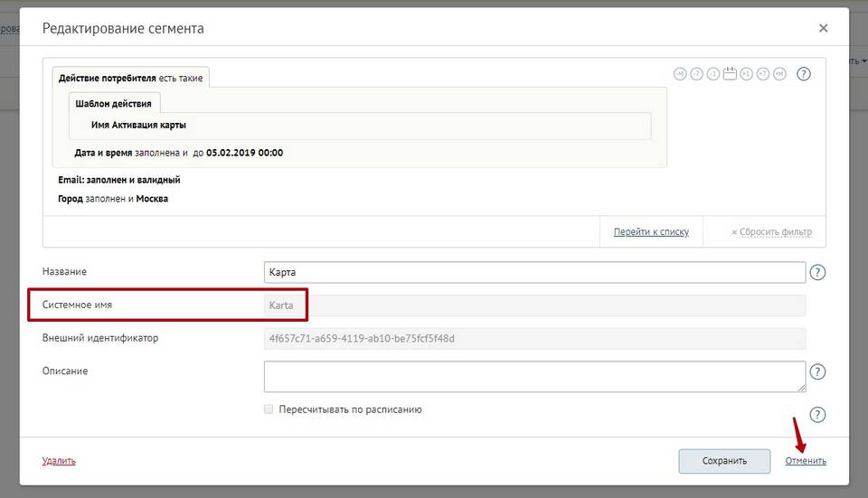Click the plus one month date shortcut
Screen dimensions: 868x498
779,74
